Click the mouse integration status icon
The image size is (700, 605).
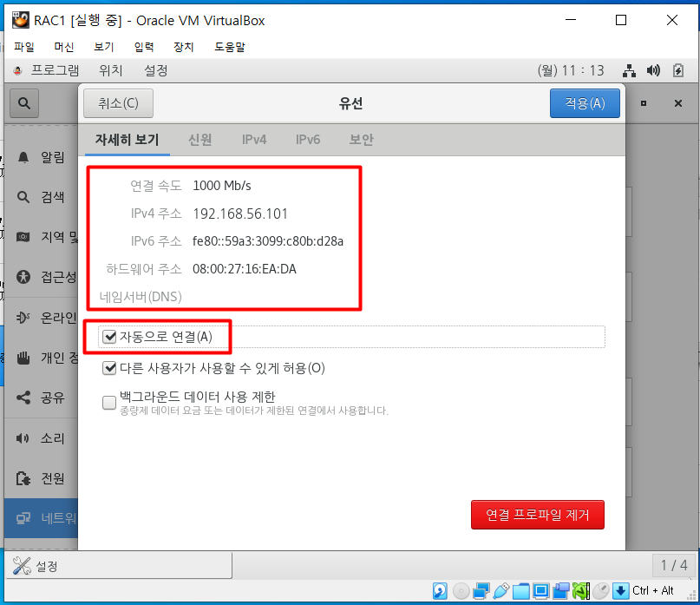[x=601, y=591]
